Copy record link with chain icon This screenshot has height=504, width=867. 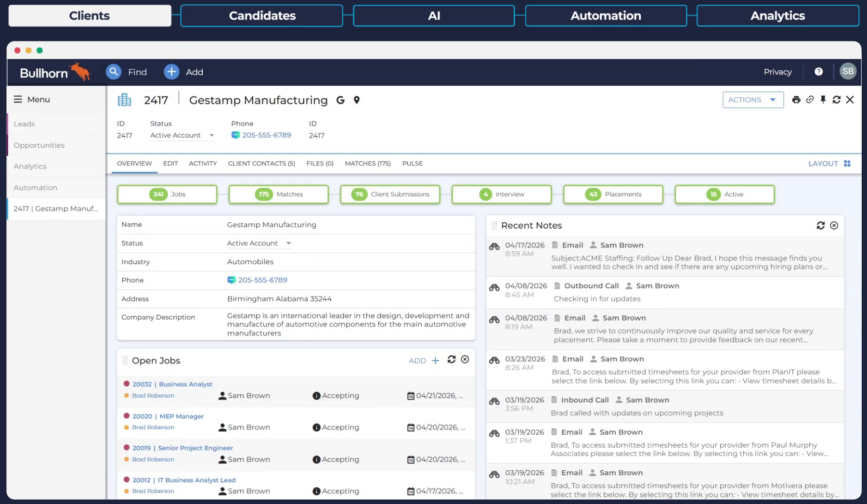tap(810, 100)
